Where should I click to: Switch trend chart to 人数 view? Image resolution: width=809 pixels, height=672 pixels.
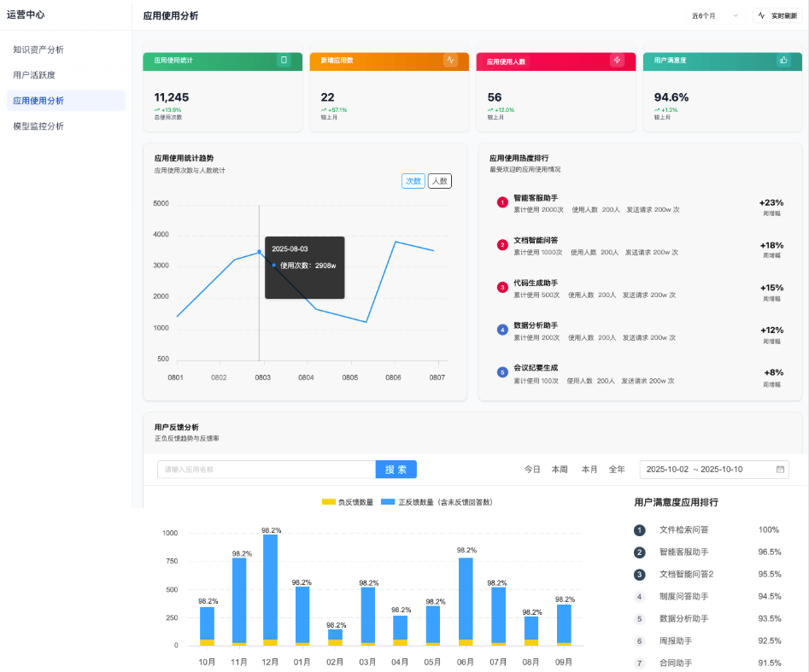(439, 181)
